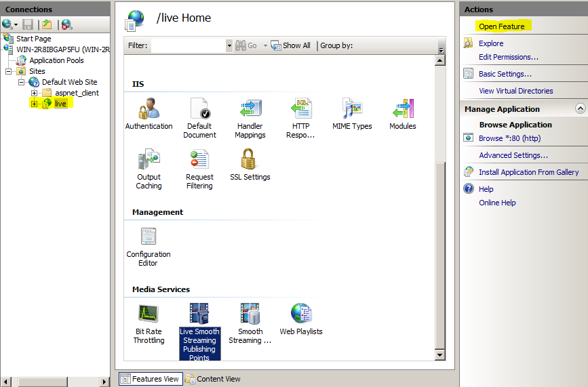Select Application Pools in tree

click(56, 60)
